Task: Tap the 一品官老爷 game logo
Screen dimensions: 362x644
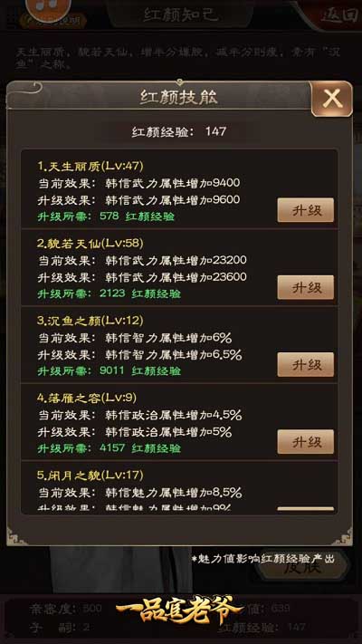Action: 180,609
